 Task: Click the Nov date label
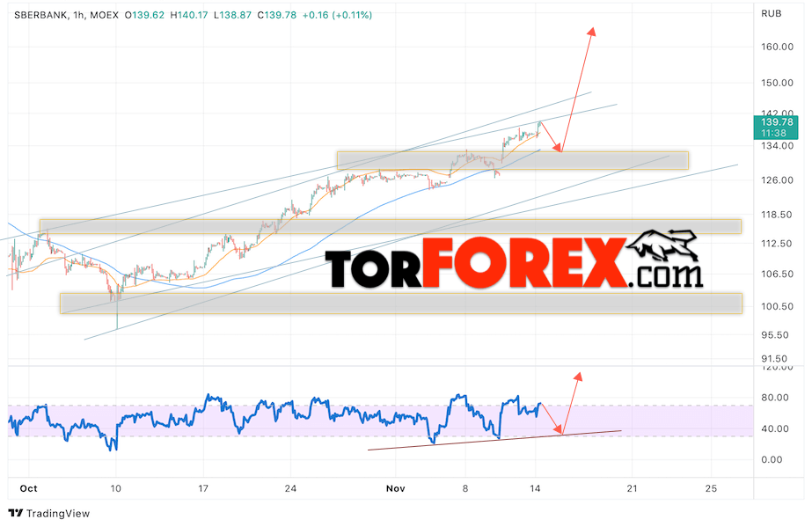[395, 488]
